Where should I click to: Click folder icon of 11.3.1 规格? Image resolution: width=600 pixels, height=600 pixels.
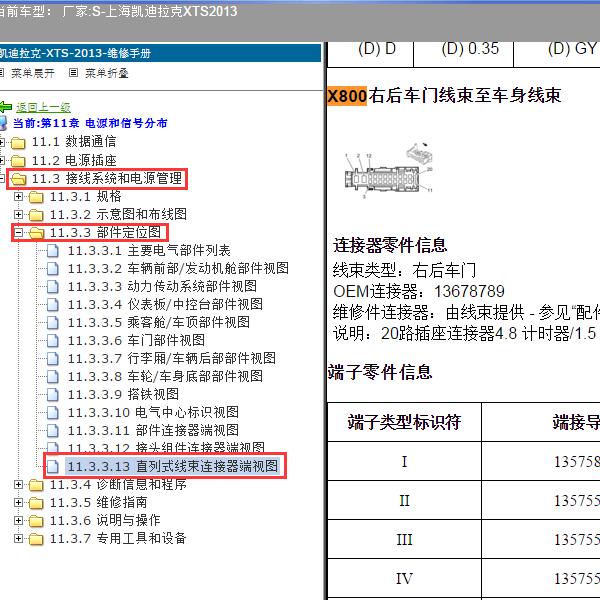coord(36,197)
